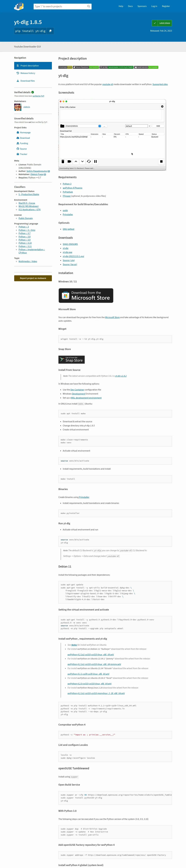Click Report project as malware button
This screenshot has height=868, width=186.
tap(33, 278)
